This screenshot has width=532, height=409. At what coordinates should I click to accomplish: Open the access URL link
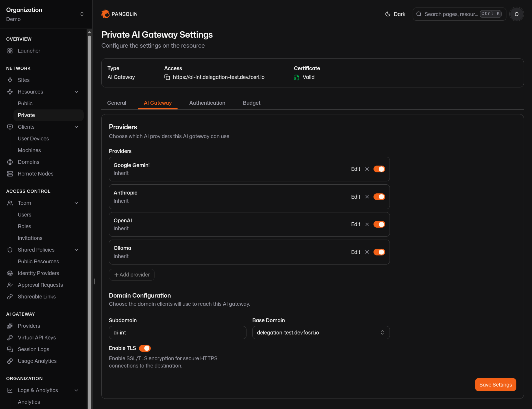218,77
